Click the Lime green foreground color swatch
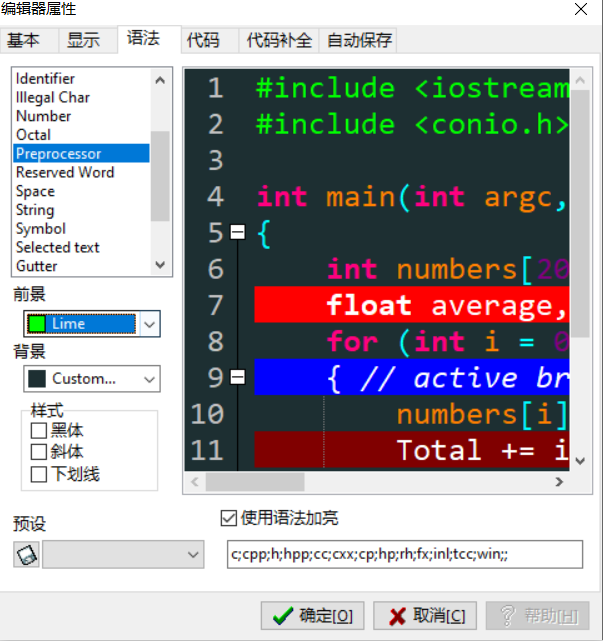Image resolution: width=603 pixels, height=641 pixels. pyautogui.click(x=37, y=324)
